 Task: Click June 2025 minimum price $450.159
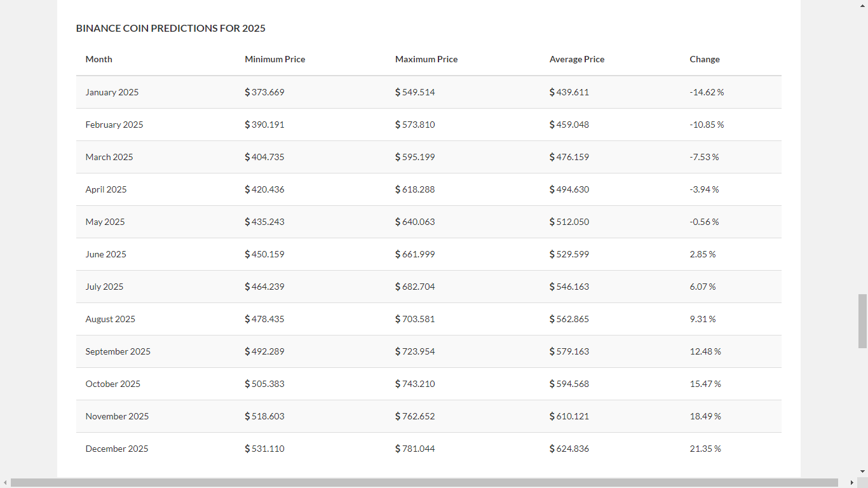pos(264,254)
